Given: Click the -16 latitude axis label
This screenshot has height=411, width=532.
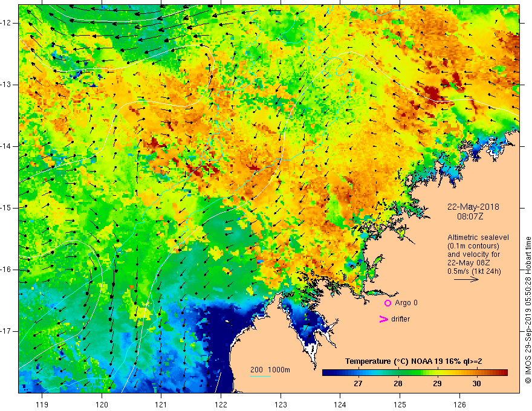Looking at the screenshot, I should (x=6, y=270).
